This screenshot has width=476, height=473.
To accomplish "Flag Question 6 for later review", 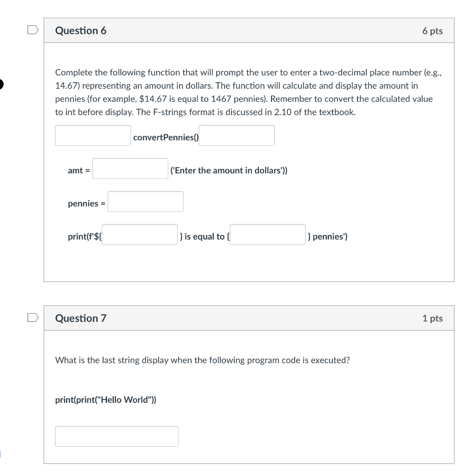I will 32,29.
